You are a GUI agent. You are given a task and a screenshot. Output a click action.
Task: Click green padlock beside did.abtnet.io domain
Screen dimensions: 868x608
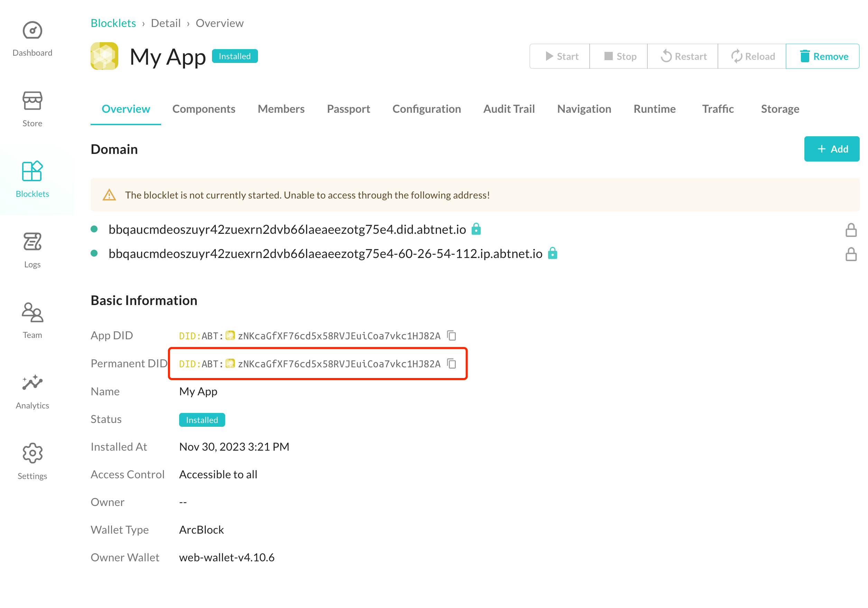point(476,229)
